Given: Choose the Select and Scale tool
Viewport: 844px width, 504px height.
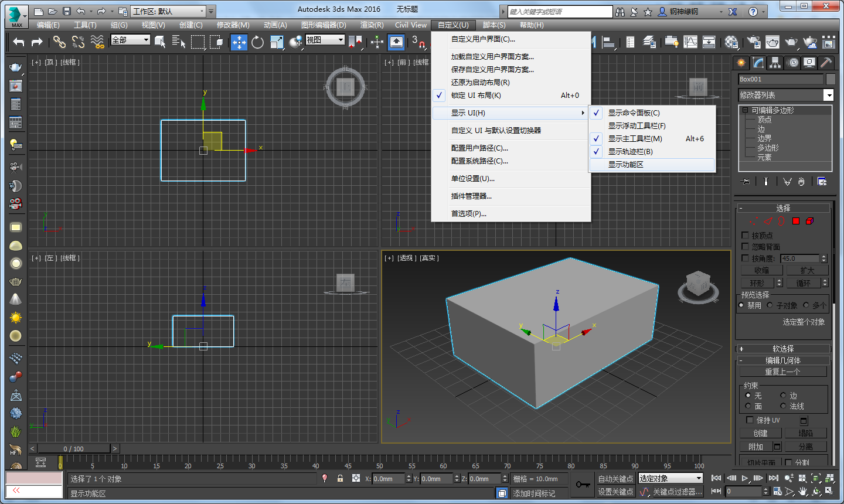Looking at the screenshot, I should tap(277, 42).
